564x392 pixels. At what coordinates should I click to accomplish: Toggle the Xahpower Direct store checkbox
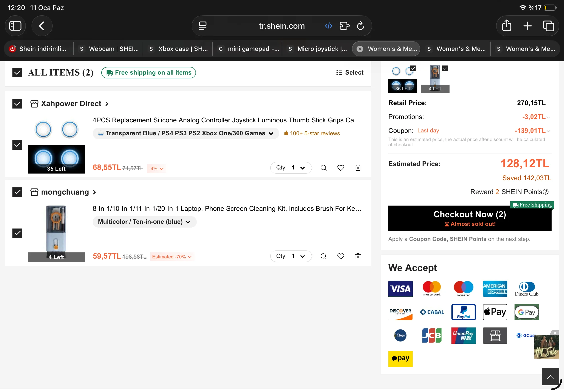tap(17, 104)
